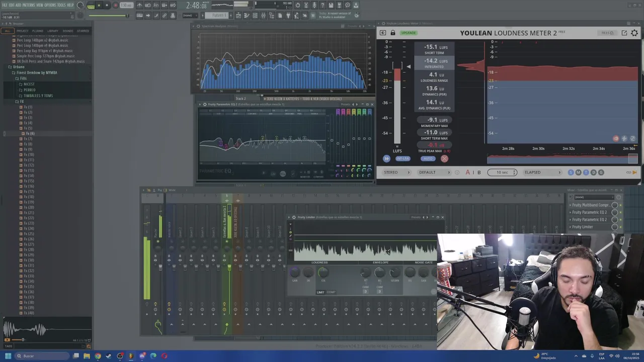
Task: Click the Youlean fast-forward blue round button
Action: point(386,158)
